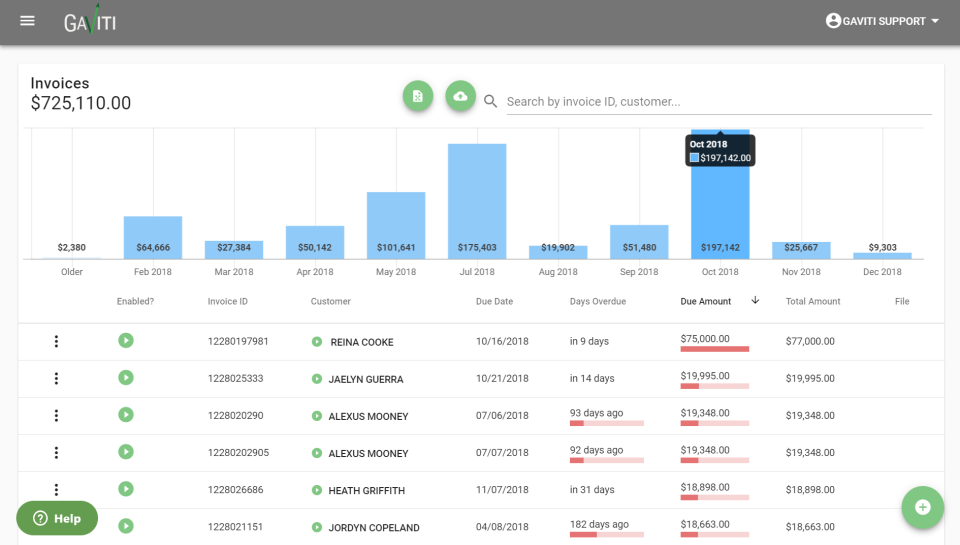Open three-dot menu for Jaelyn Guerra row
The image size is (960, 545).
pyautogui.click(x=56, y=378)
